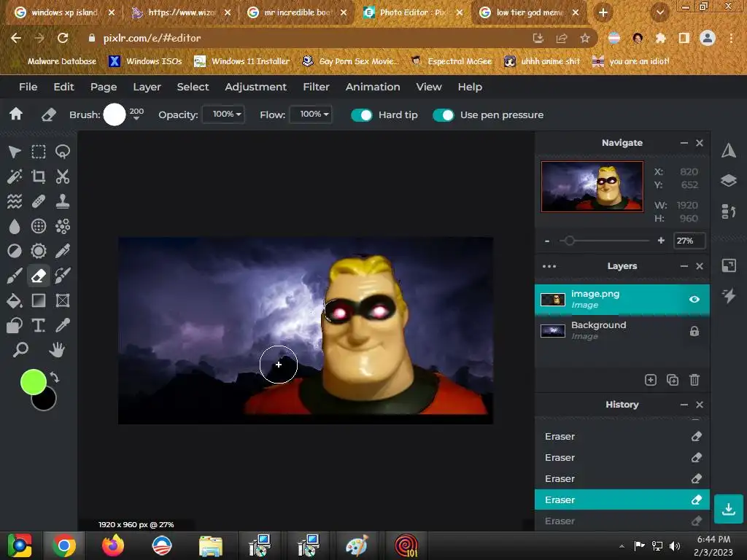The height and width of the screenshot is (560, 747).
Task: Click the Background layer lock icon
Action: pos(694,331)
